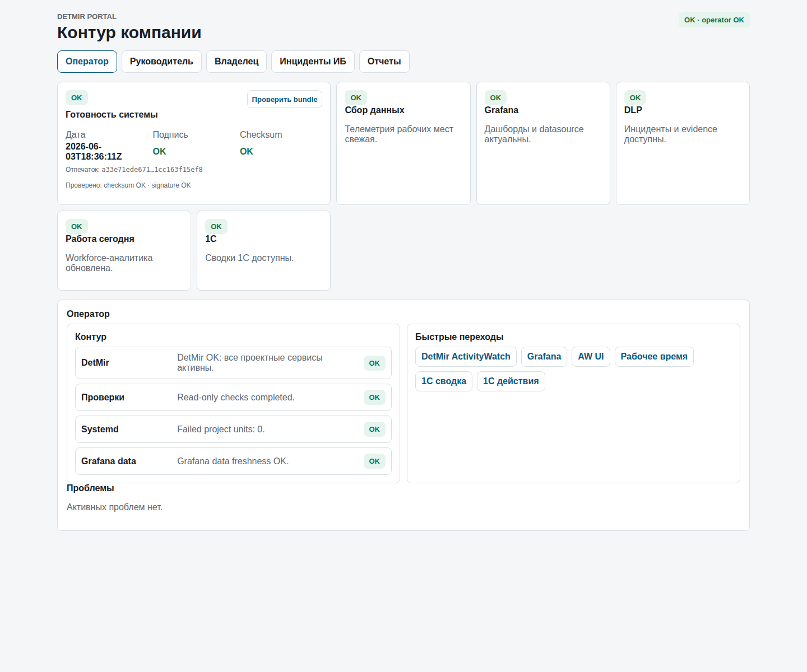Click "Телеметрия рабочих мест свежая." text
The image size is (807, 672).
pos(399,134)
